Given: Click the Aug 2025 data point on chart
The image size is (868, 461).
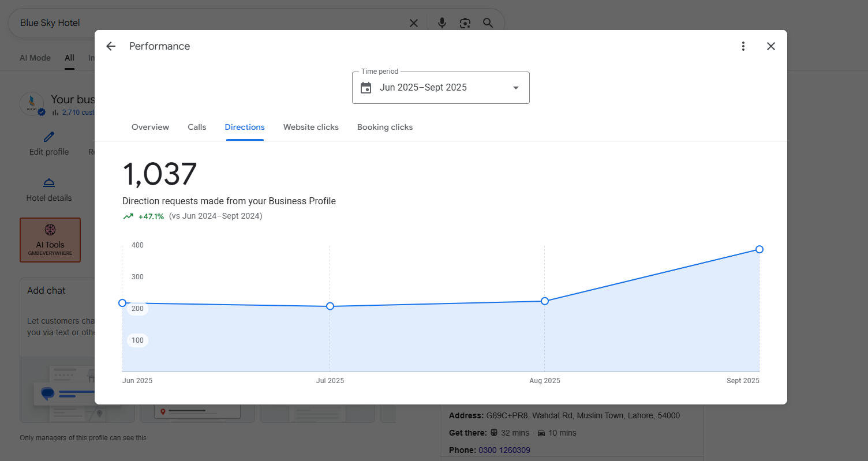Looking at the screenshot, I should (x=545, y=301).
